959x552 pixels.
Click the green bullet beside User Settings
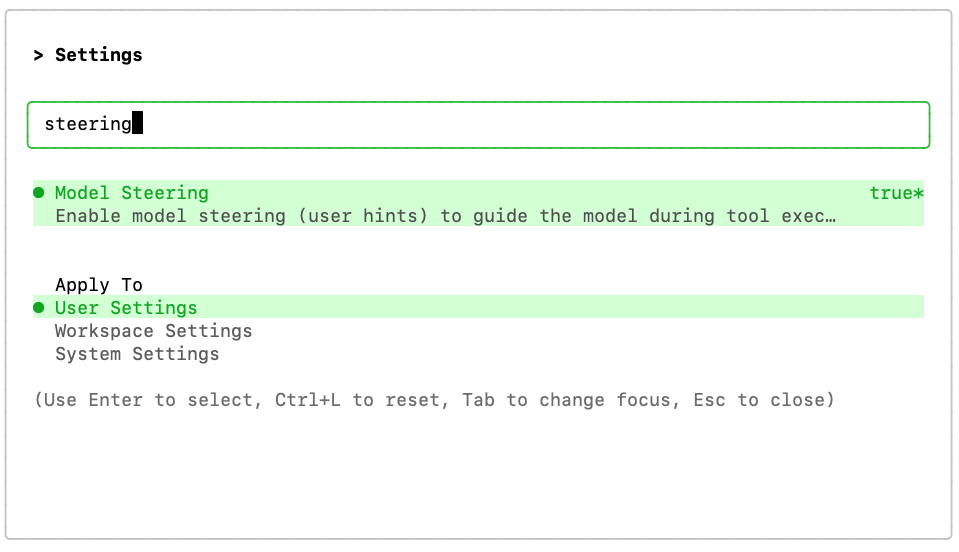39,308
